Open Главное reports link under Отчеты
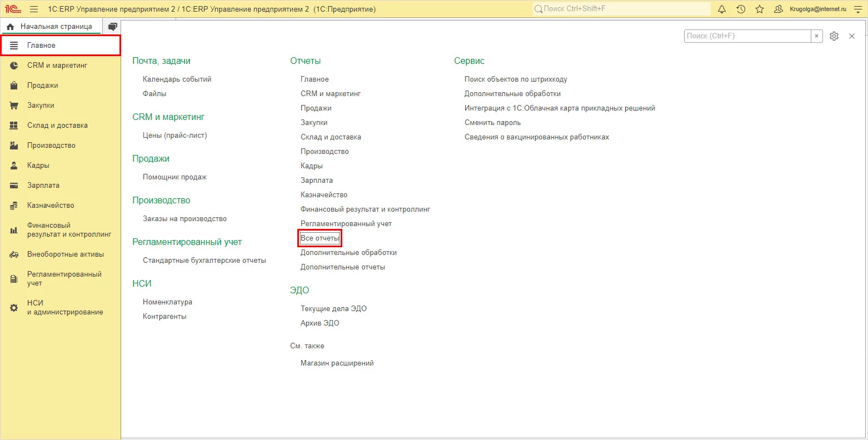 315,79
